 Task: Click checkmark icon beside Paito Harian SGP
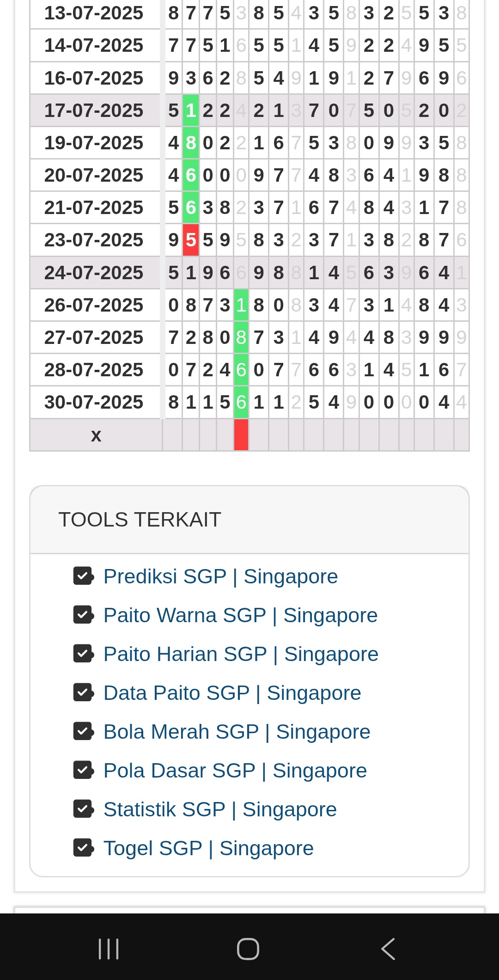tap(83, 654)
